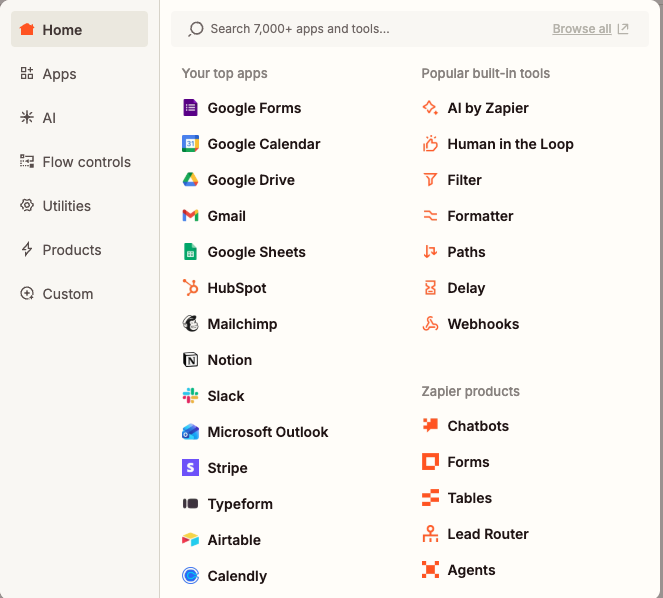Click the HubSpot sprocket icon
The height and width of the screenshot is (598, 663).
[x=190, y=288]
